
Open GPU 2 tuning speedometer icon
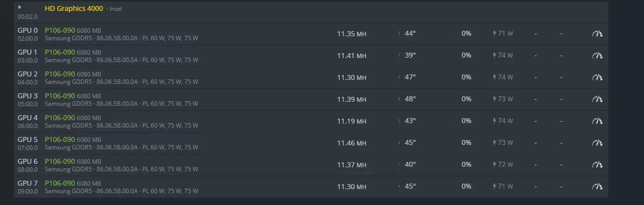click(x=597, y=77)
